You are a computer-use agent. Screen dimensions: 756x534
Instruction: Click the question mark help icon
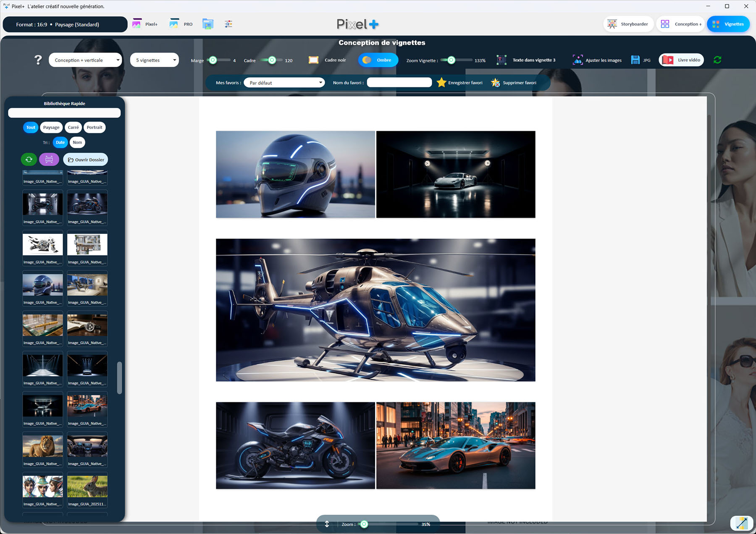click(38, 60)
